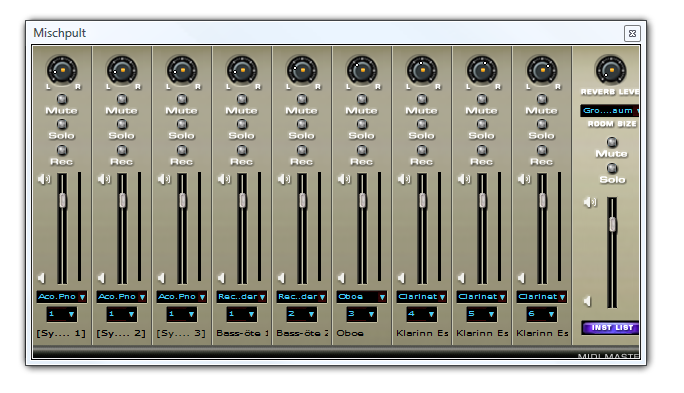Open the Aco.Pno instrument dropdown on first channel
Screen dimensions: 684x393
[x=62, y=297]
